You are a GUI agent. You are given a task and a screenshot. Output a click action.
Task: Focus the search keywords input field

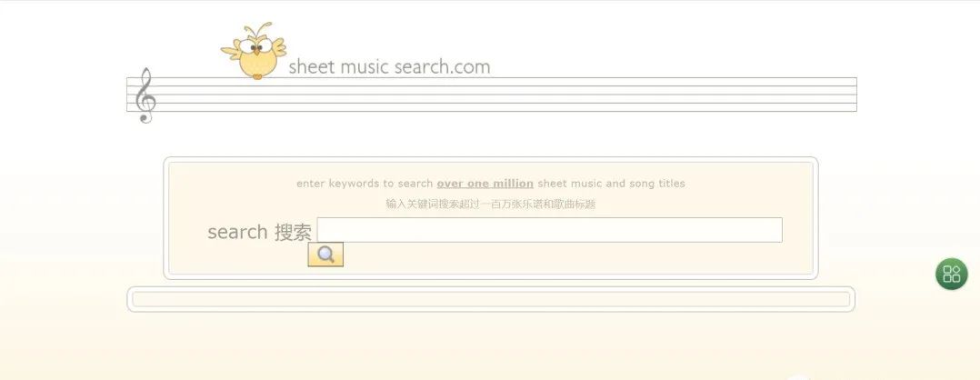(x=549, y=230)
